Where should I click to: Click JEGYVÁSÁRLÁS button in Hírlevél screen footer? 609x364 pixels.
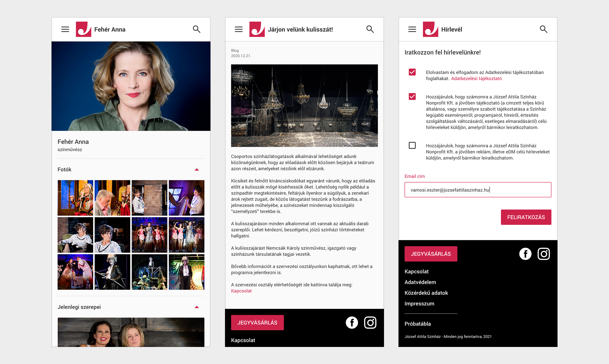coord(431,254)
